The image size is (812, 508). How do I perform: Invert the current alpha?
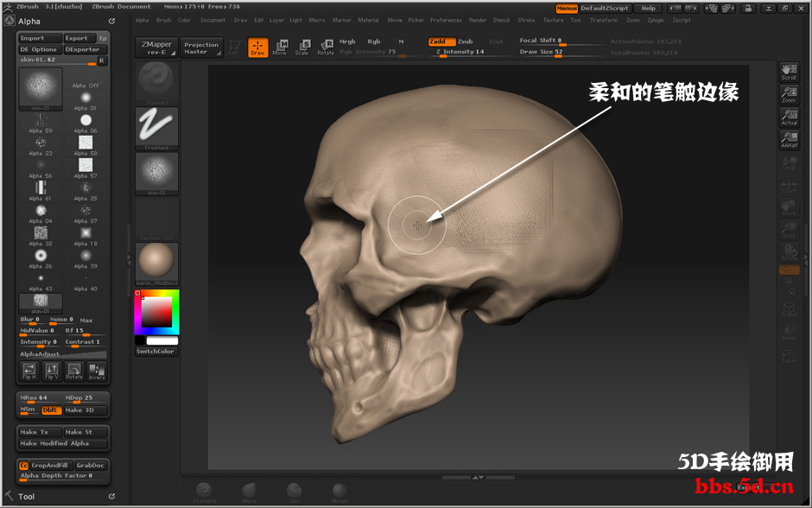pyautogui.click(x=97, y=371)
